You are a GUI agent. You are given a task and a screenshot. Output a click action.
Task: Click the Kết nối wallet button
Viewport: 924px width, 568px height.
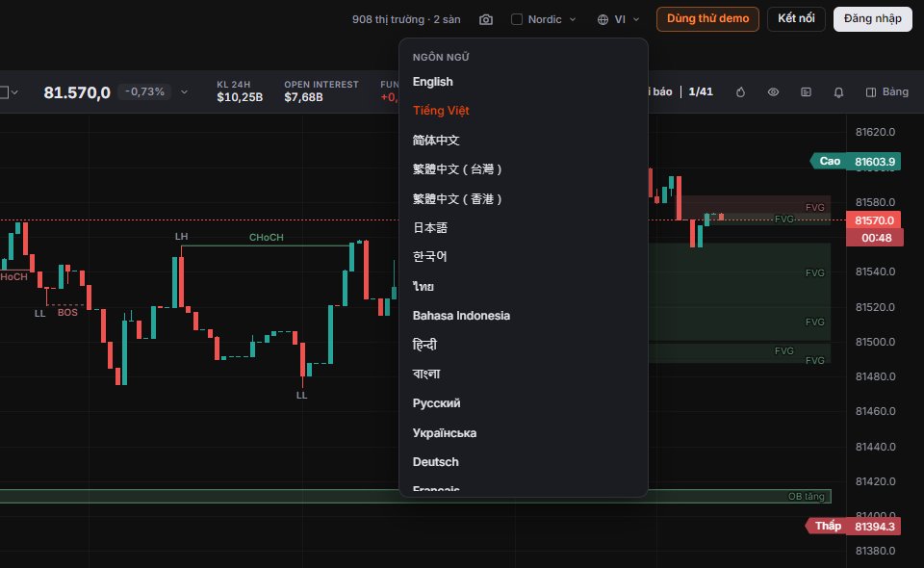point(796,19)
